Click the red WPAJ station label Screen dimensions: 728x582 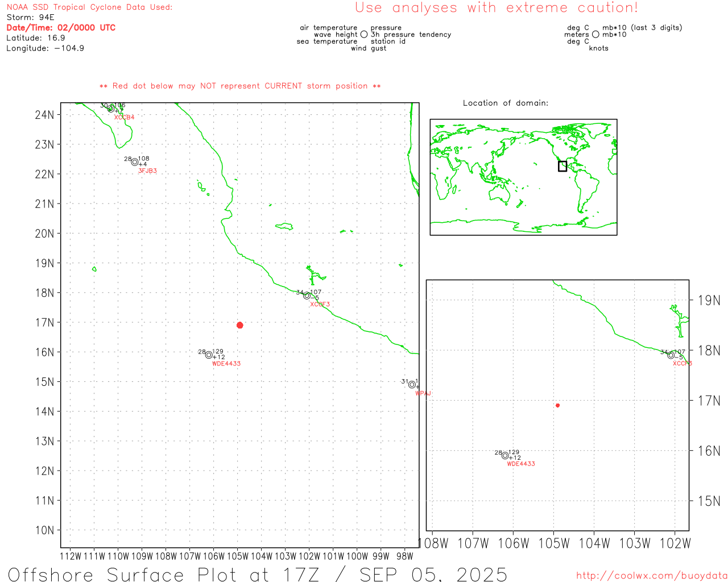point(423,393)
